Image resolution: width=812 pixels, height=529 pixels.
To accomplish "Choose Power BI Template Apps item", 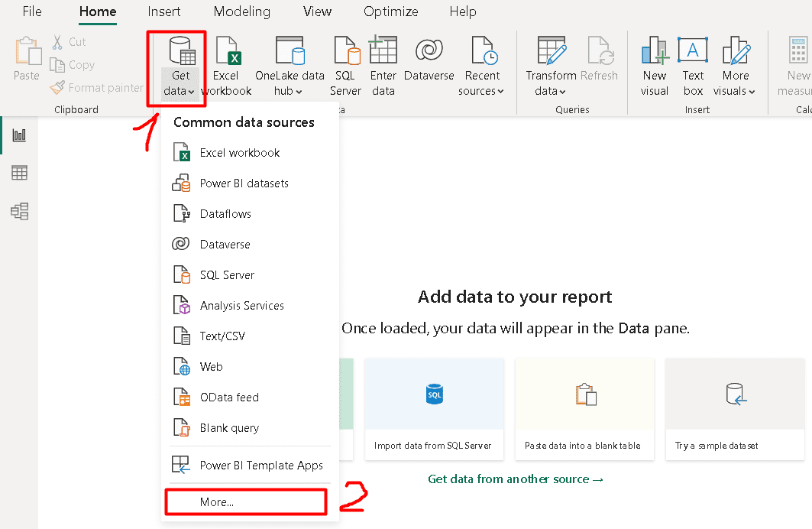I will [250, 466].
